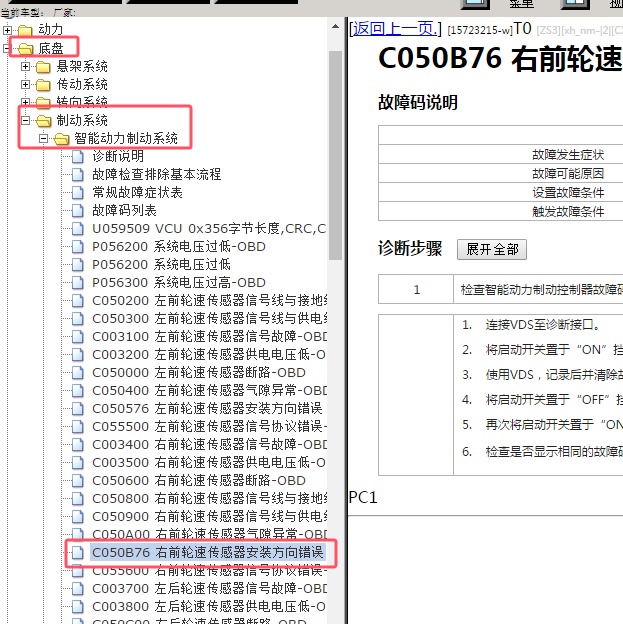The width and height of the screenshot is (623, 624).
Task: Click the 返回上一页 link
Action: tap(395, 29)
